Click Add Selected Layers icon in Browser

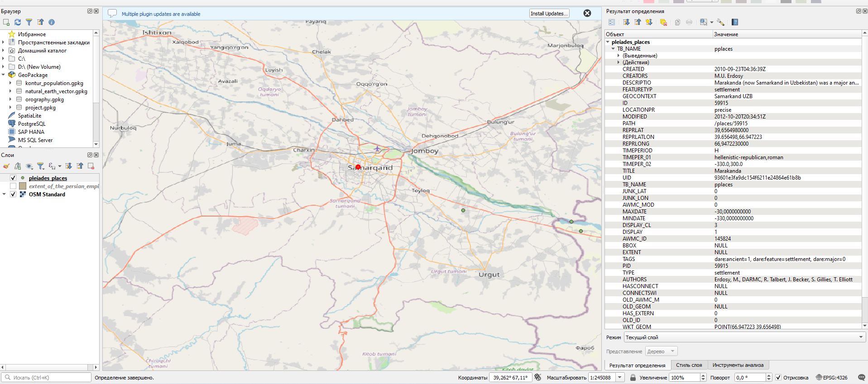pyautogui.click(x=6, y=22)
